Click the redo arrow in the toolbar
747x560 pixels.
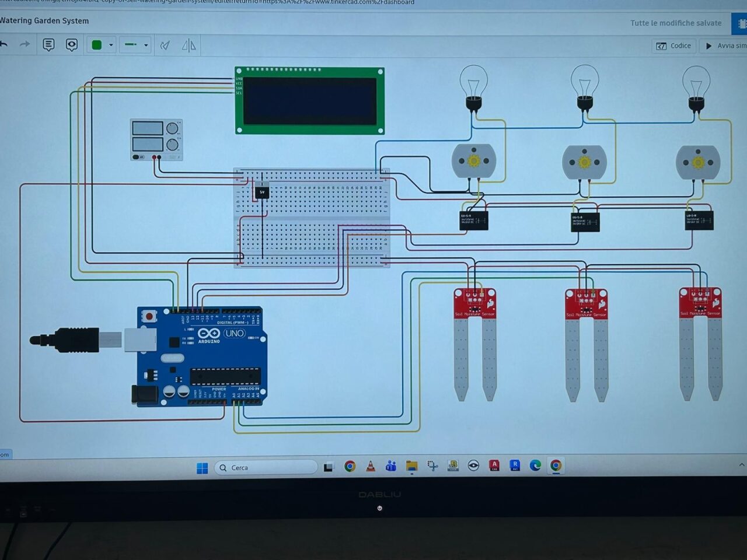(25, 44)
